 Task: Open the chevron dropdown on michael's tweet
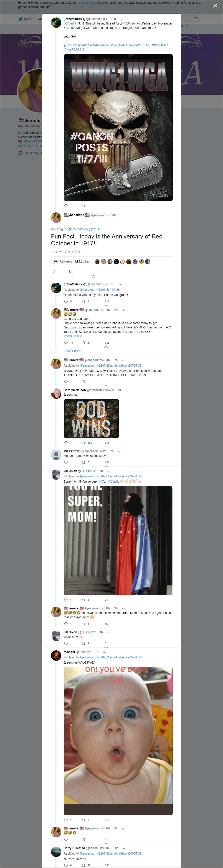(x=104, y=652)
